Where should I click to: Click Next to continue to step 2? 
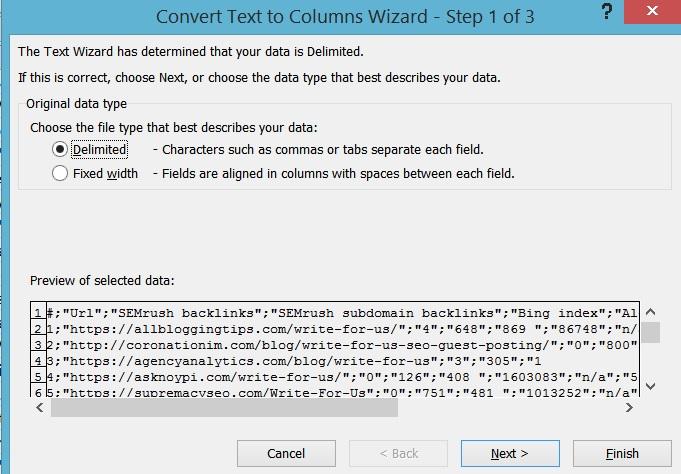click(510, 454)
